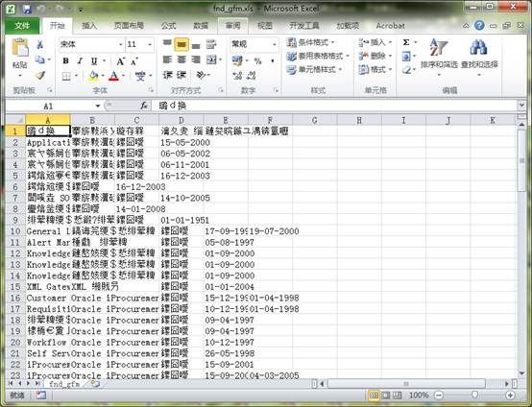This screenshot has width=532, height=407.
Task: Click zoom out minus button
Action: click(x=439, y=395)
